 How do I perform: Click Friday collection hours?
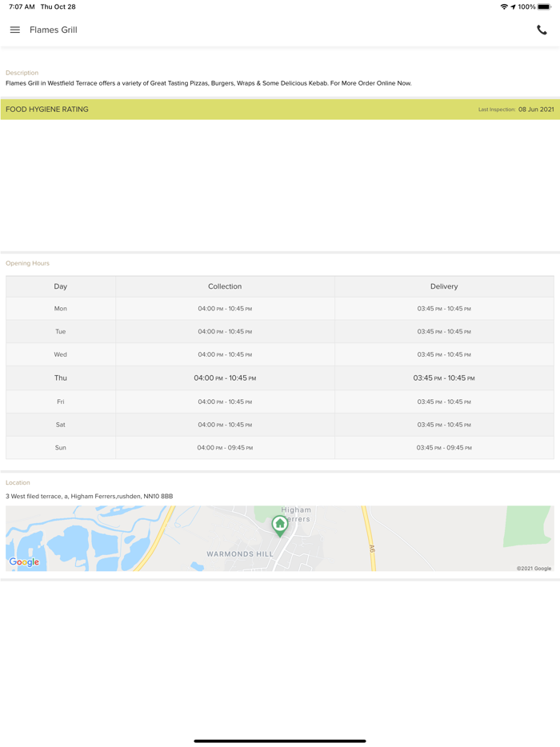225,401
